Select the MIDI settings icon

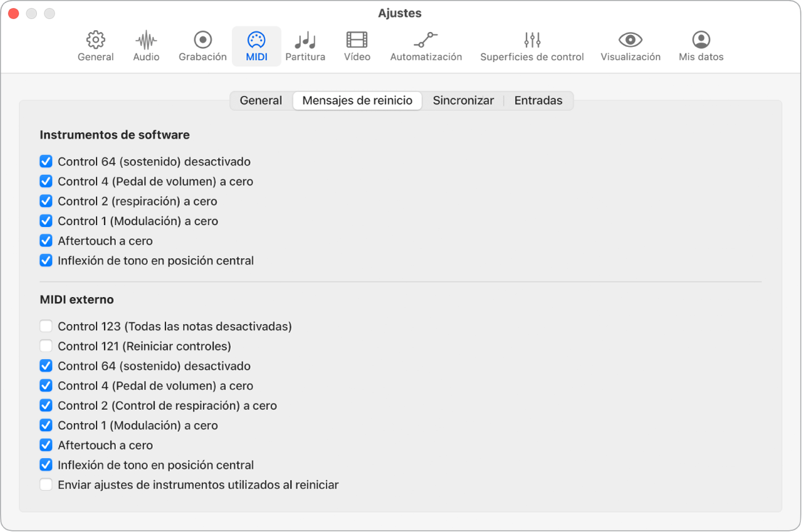(256, 45)
